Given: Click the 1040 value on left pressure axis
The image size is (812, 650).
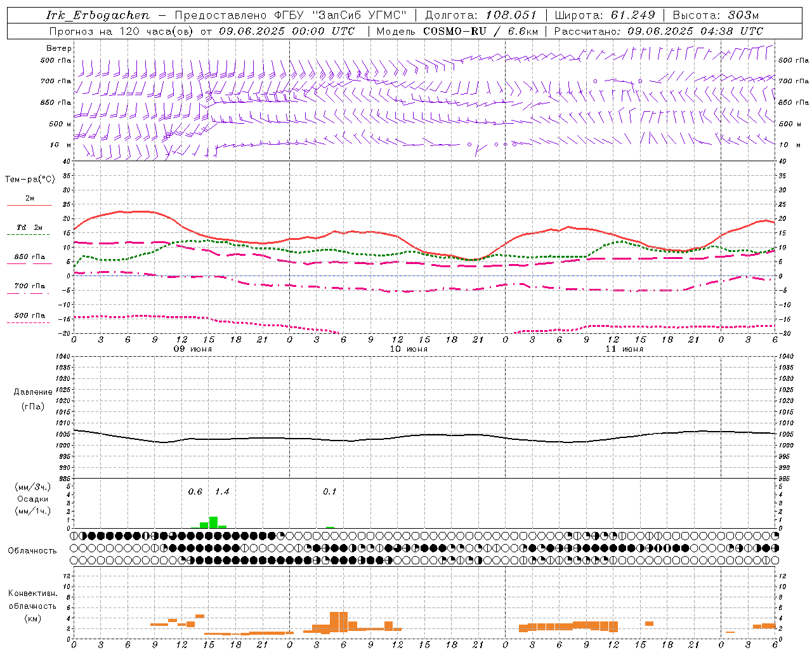Looking at the screenshot, I should pos(63,357).
